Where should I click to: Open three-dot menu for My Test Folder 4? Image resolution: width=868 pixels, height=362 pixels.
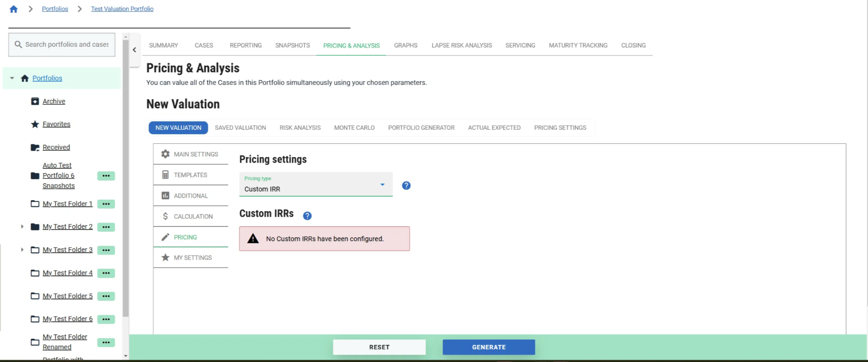[x=106, y=273]
